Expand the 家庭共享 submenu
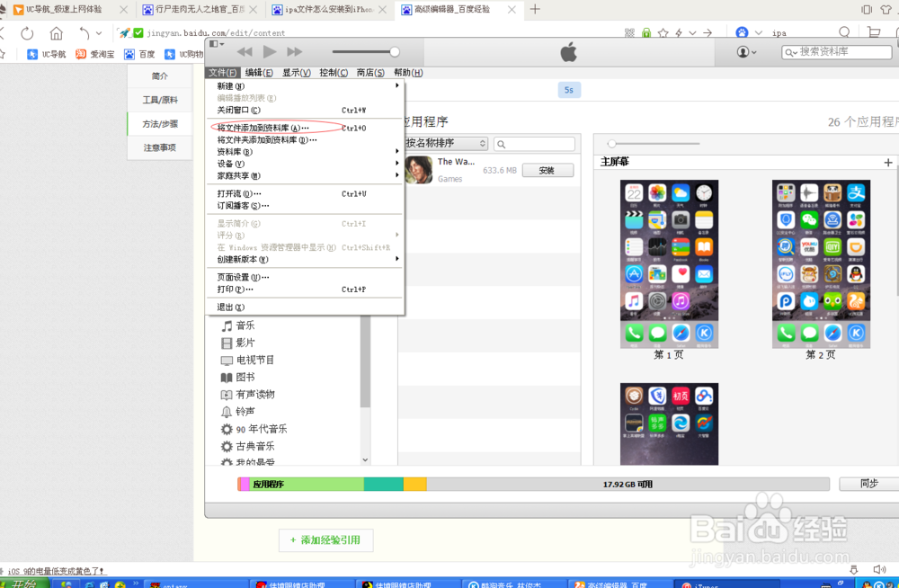This screenshot has height=588, width=899. point(305,176)
